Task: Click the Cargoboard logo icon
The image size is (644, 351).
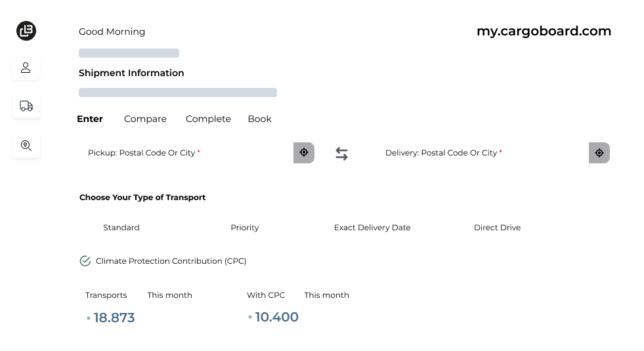Action: pyautogui.click(x=26, y=31)
